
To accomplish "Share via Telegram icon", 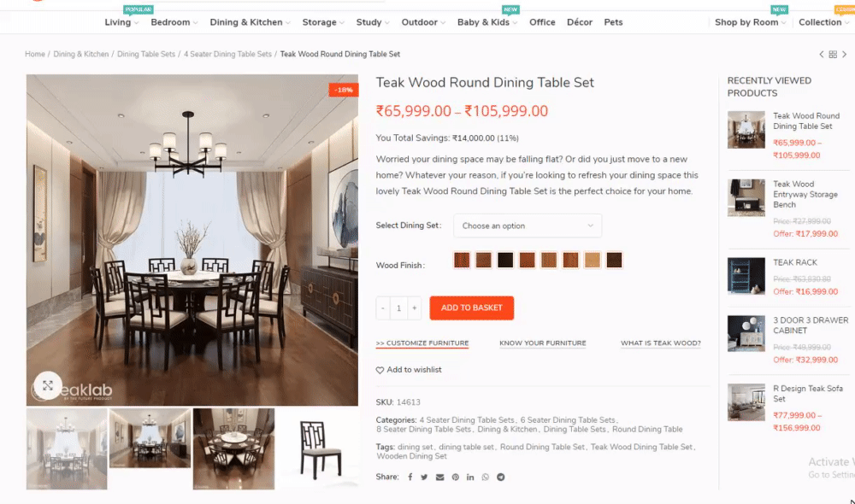I will 500,478.
